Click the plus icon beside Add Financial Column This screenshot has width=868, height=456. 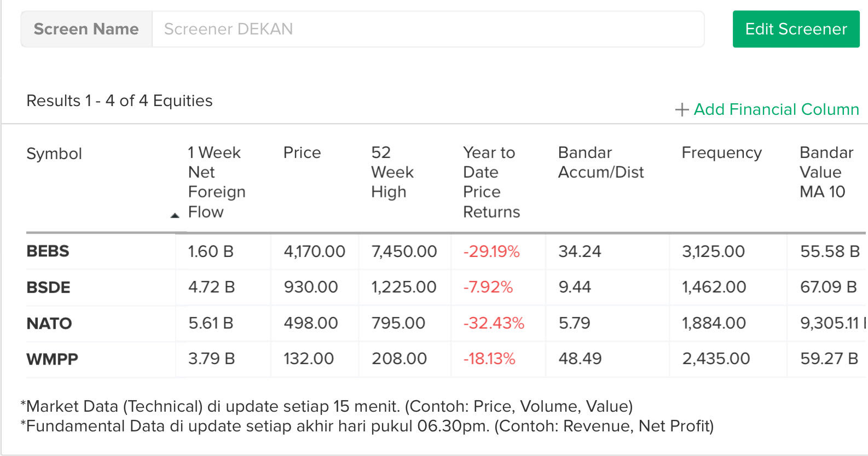pos(682,110)
